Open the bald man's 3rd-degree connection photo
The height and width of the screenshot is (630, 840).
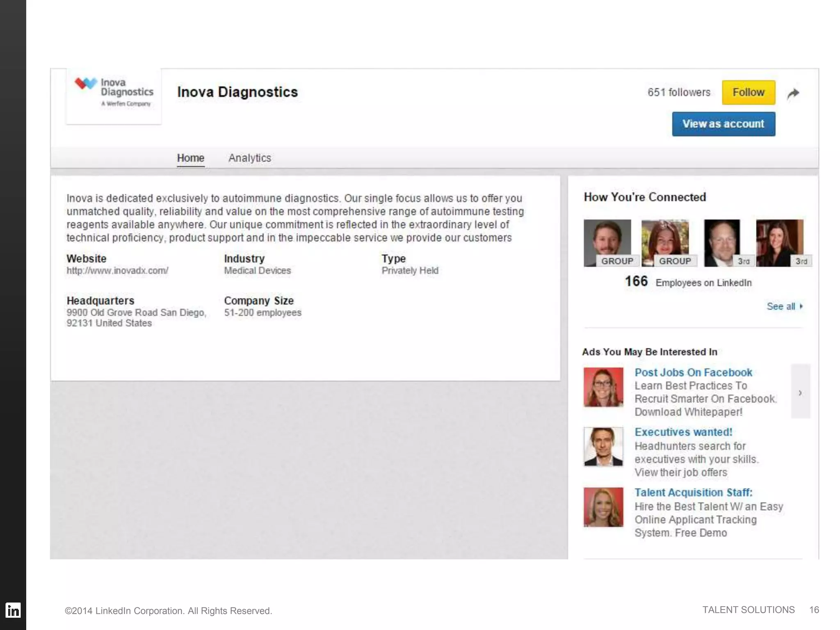pos(722,243)
